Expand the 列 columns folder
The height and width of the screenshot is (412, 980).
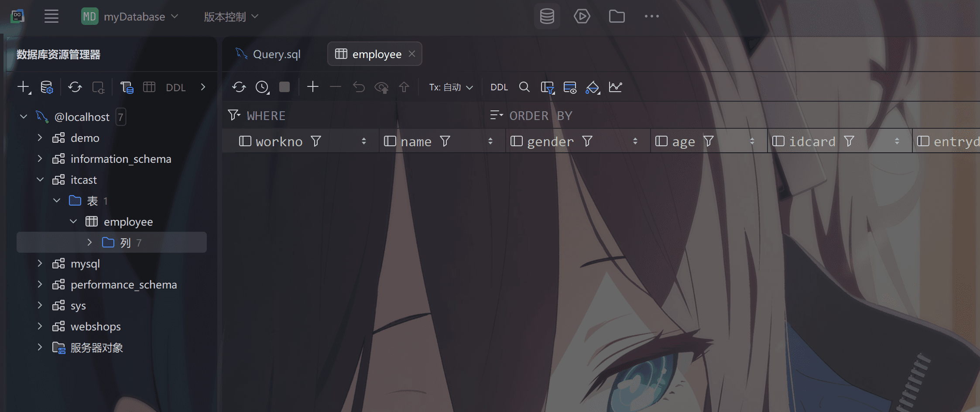pyautogui.click(x=89, y=243)
